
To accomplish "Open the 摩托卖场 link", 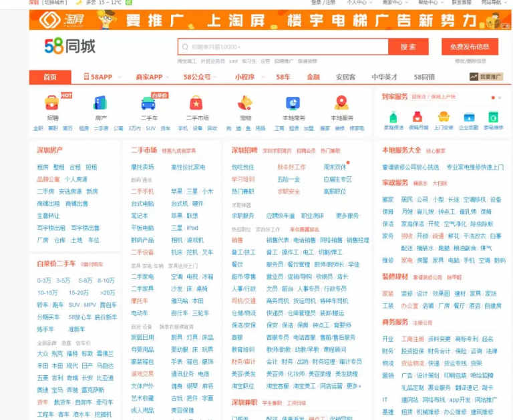I will click(x=142, y=167).
